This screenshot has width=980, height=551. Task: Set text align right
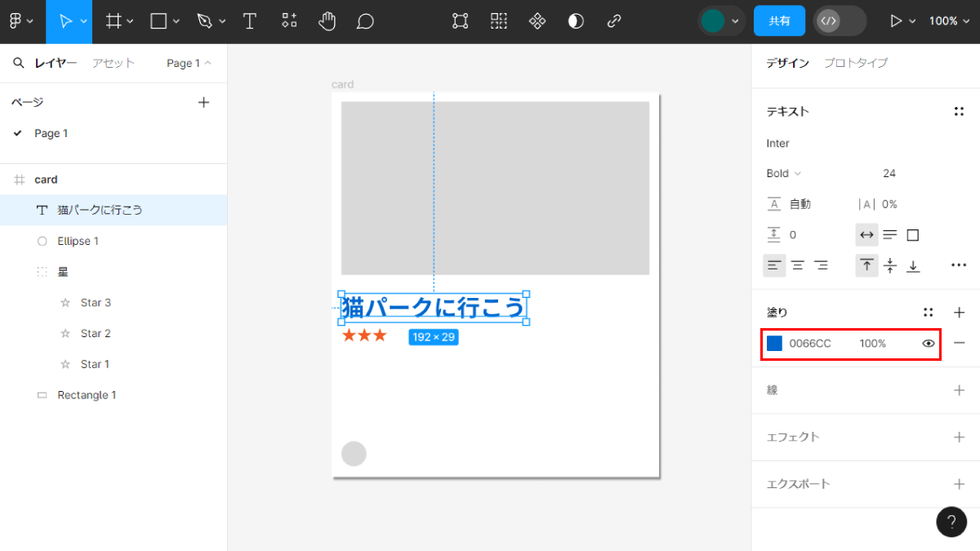tap(821, 265)
